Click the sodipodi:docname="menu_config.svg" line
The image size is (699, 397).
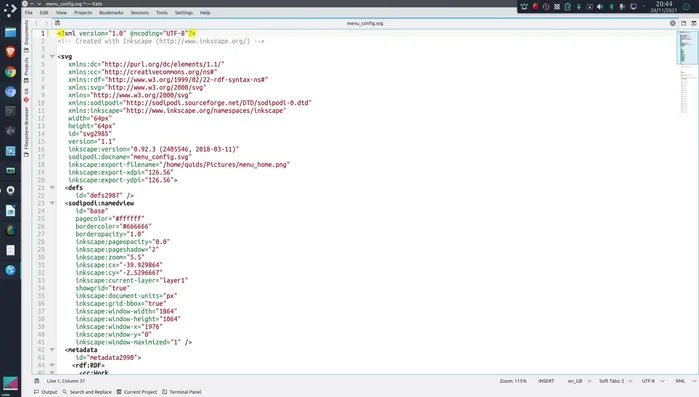click(130, 157)
